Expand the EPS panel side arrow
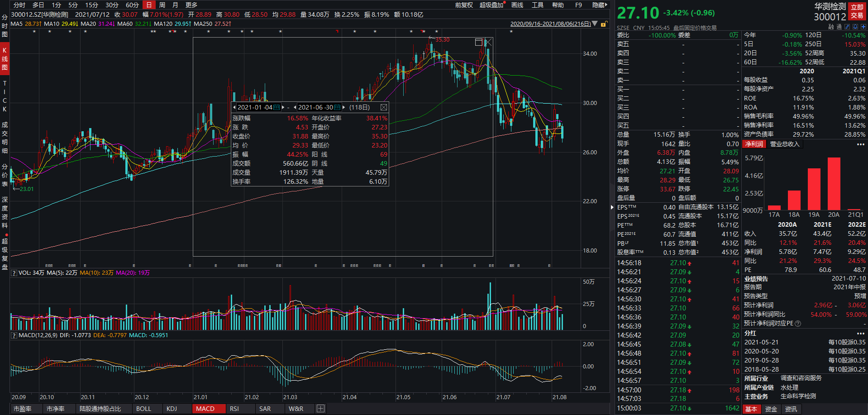 (612, 207)
